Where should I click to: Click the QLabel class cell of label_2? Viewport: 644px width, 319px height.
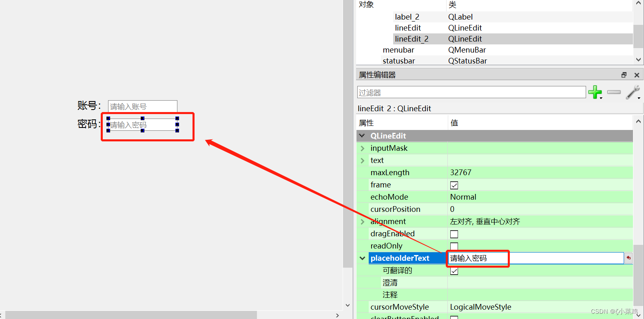[460, 17]
